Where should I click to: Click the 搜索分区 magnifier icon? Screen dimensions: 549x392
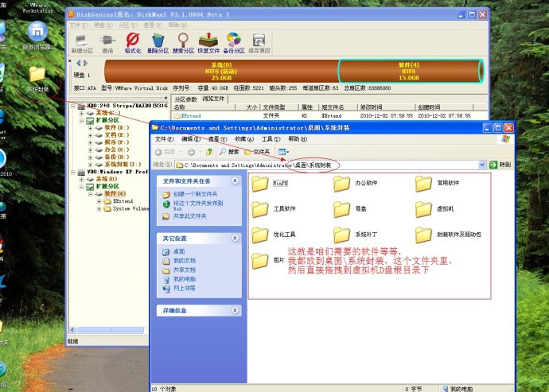point(183,43)
